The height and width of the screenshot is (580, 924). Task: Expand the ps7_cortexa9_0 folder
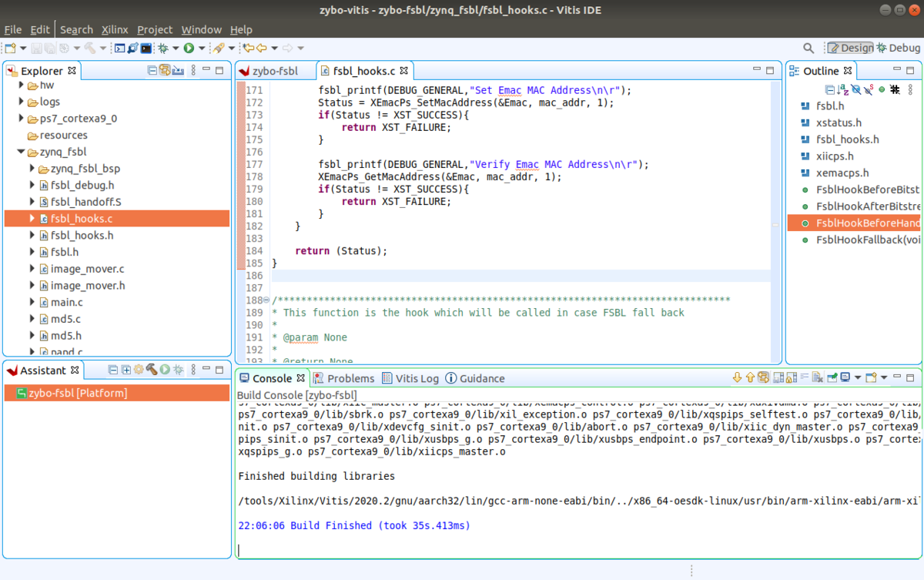point(22,119)
